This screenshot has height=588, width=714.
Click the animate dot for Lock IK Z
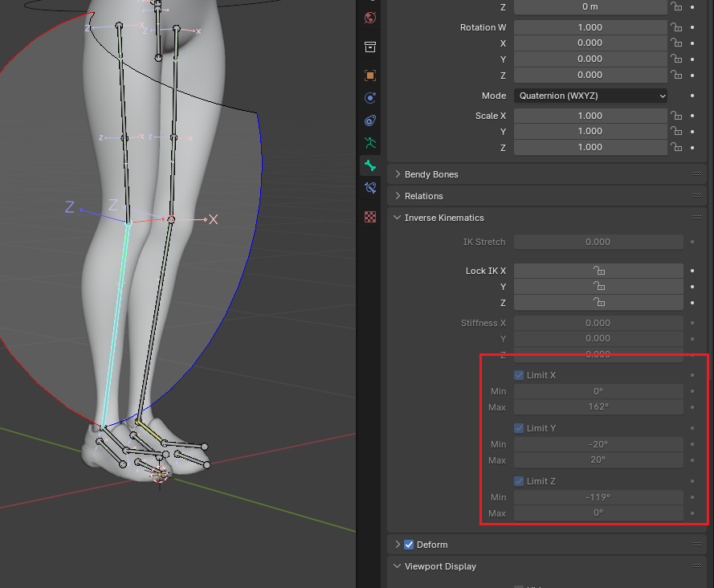692,302
